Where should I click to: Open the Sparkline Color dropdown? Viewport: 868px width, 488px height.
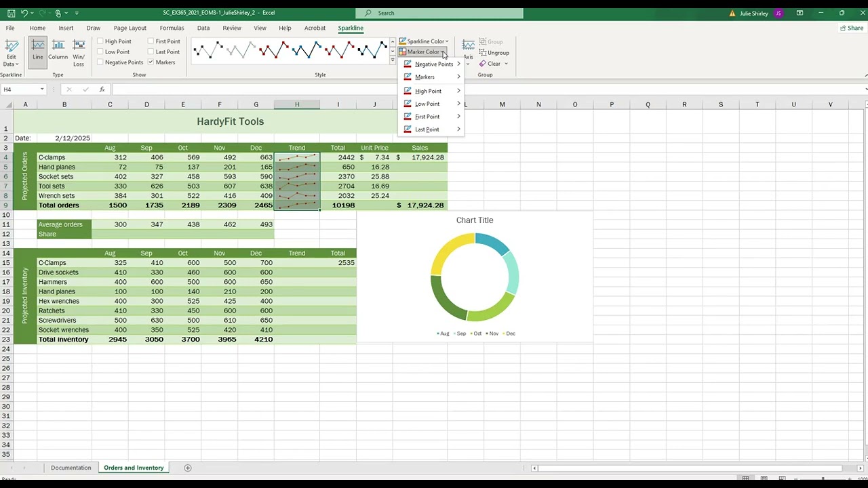coord(424,41)
